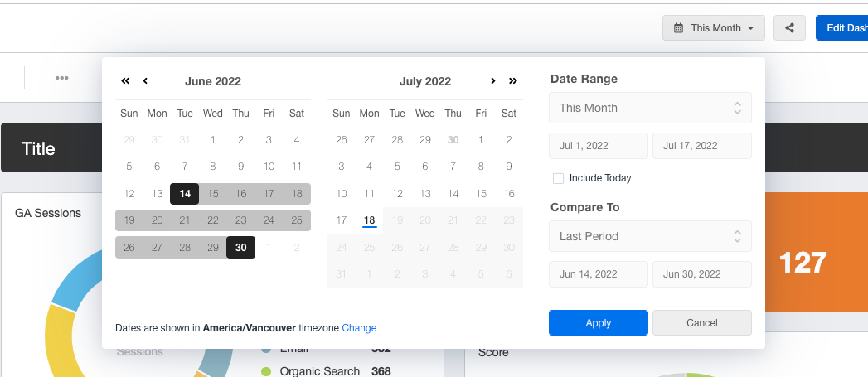This screenshot has height=377, width=868.
Task: Select June 30 in the calendar
Action: (240, 248)
